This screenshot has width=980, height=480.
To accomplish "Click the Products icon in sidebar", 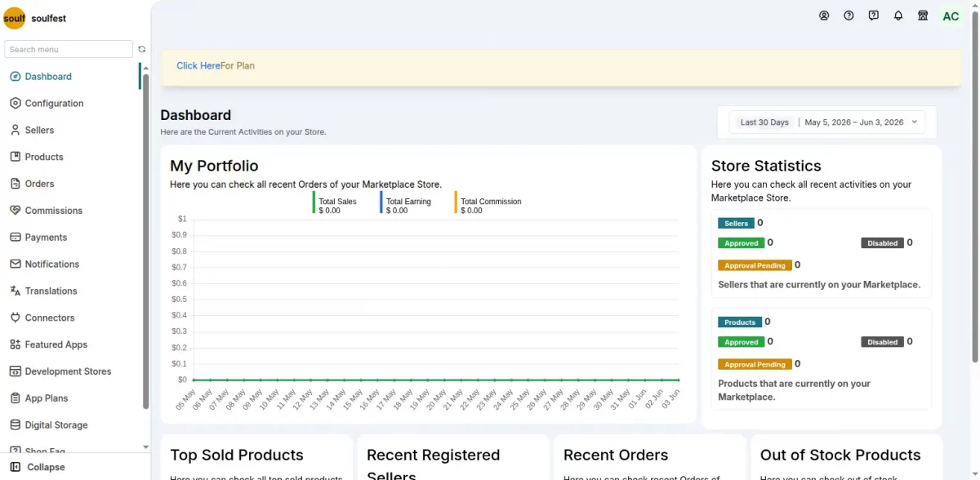I will (15, 157).
